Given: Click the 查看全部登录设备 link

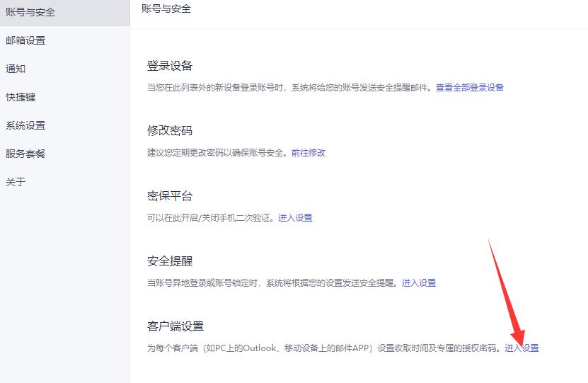Looking at the screenshot, I should [470, 87].
